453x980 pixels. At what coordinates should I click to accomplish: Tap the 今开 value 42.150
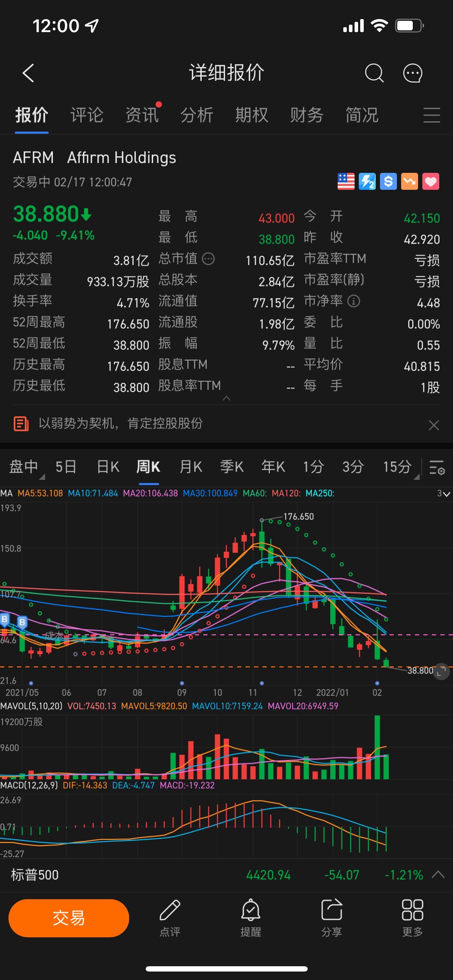(422, 218)
